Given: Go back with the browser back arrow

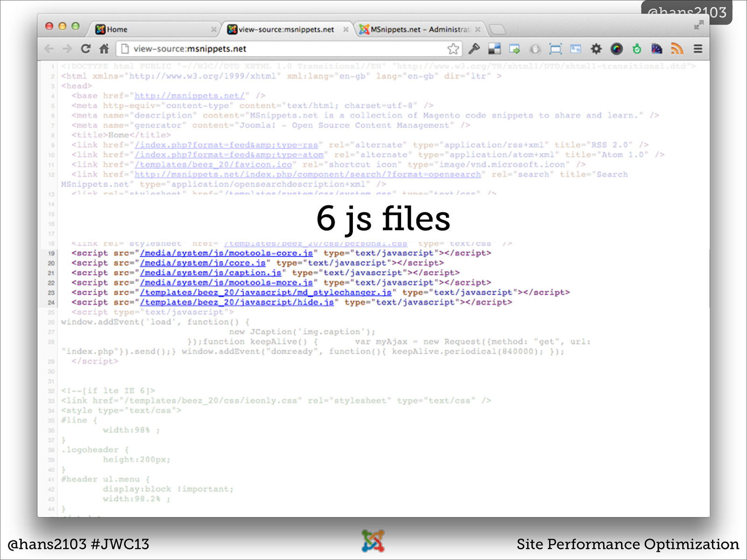Looking at the screenshot, I should (x=49, y=49).
